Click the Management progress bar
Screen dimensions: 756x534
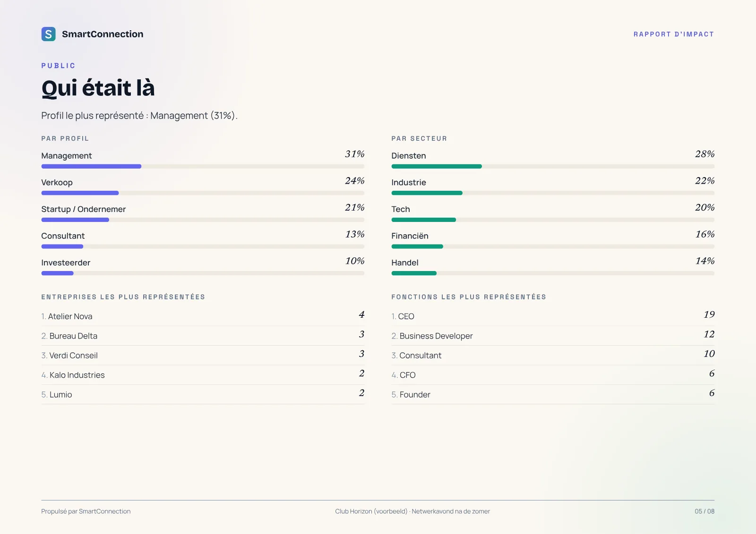[x=203, y=166]
